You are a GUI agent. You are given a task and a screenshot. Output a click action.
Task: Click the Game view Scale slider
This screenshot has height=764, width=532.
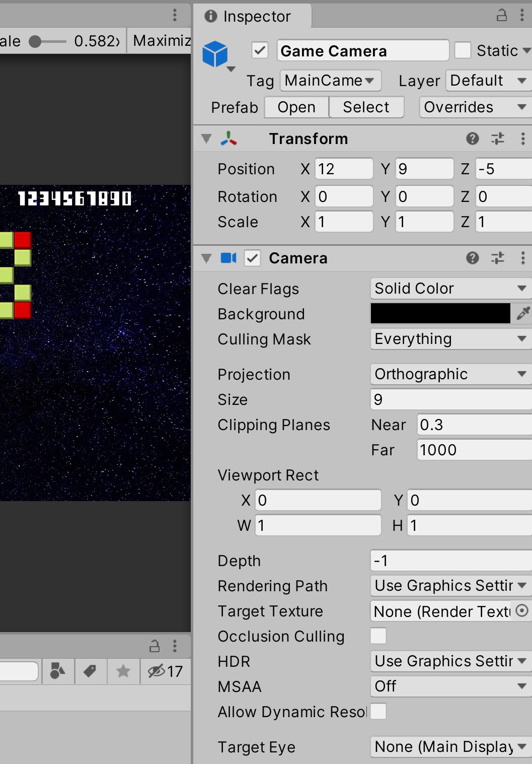point(47,41)
